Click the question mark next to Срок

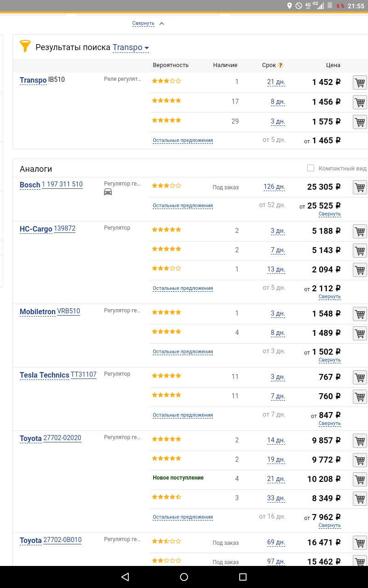point(281,65)
